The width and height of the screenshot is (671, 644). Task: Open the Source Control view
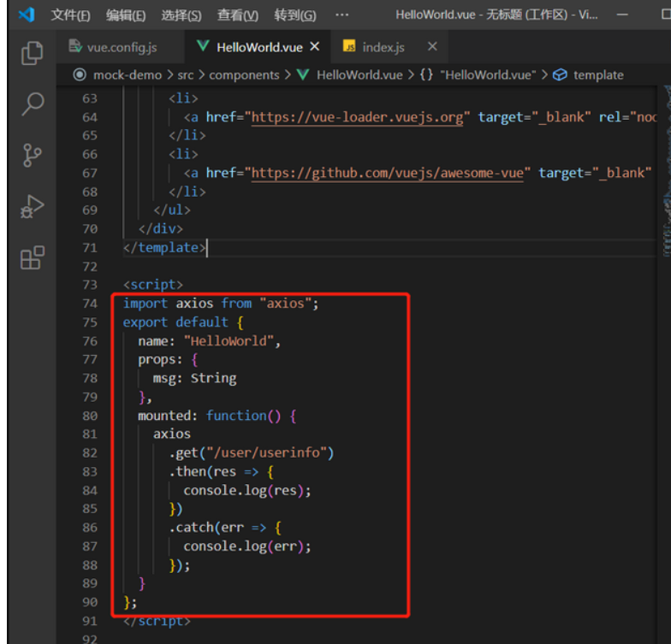click(33, 155)
